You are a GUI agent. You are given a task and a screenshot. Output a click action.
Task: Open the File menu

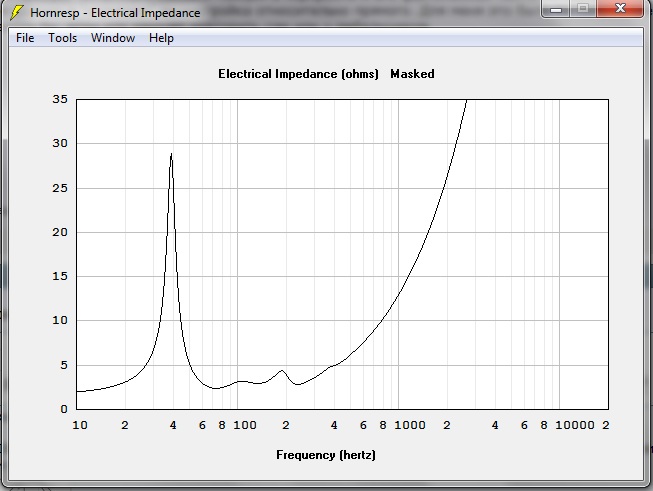[25, 38]
